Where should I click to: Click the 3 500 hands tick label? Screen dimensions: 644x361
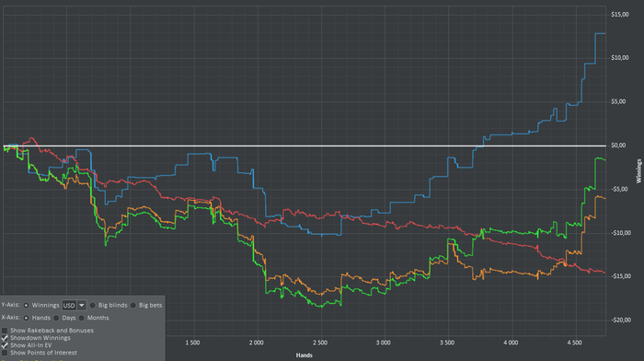coord(447,343)
